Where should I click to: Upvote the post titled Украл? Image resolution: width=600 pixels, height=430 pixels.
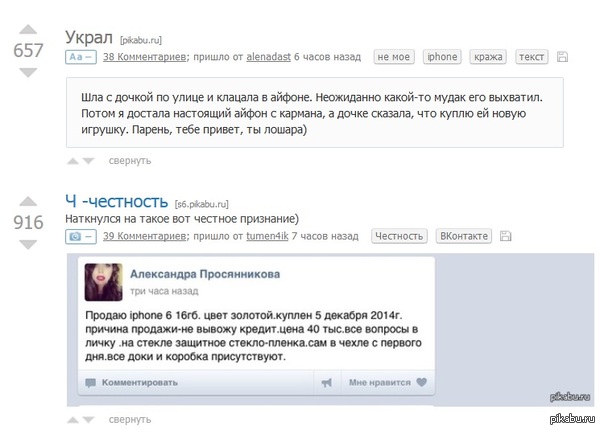tap(28, 29)
